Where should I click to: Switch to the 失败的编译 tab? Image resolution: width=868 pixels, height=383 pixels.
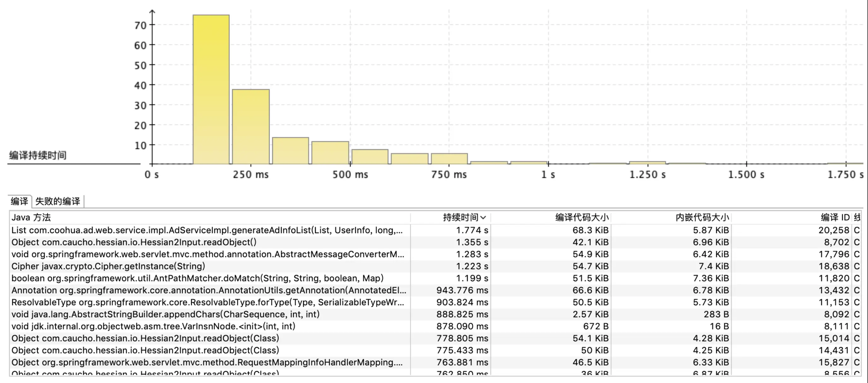[58, 201]
